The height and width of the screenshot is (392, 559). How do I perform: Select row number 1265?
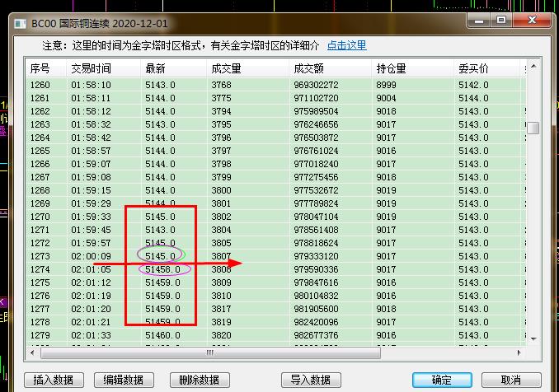coord(40,151)
